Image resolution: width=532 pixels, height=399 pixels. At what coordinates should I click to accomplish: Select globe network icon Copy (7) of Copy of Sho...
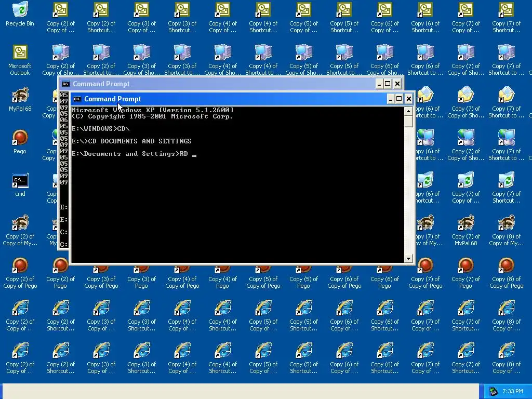coord(465,145)
